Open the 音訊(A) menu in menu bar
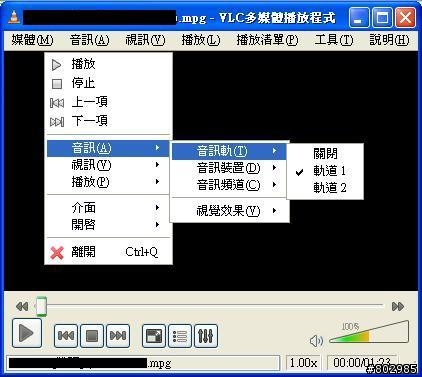The image size is (422, 377). coord(89,40)
